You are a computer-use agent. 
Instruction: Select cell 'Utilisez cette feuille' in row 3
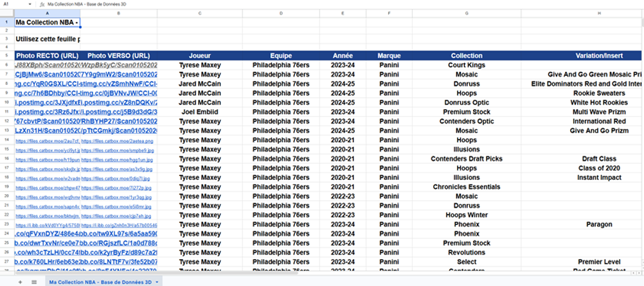point(47,39)
